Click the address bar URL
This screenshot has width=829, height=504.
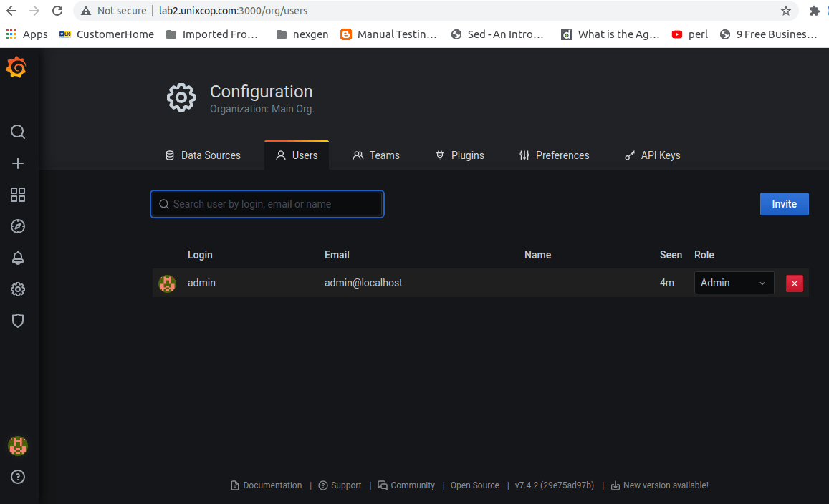point(233,11)
